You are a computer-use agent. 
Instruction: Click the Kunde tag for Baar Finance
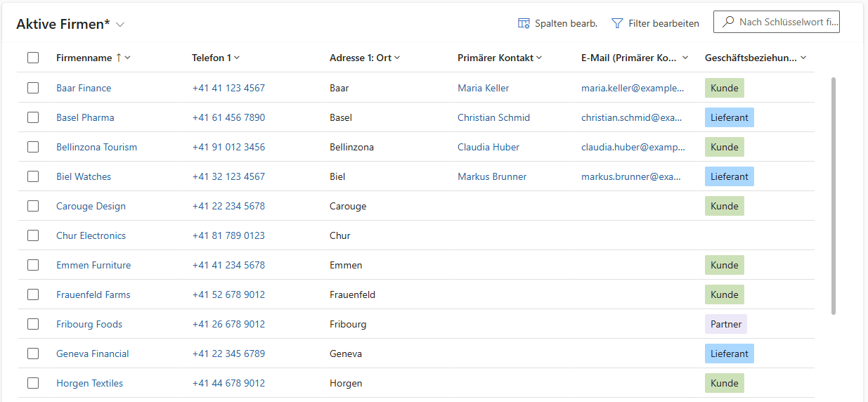point(725,88)
